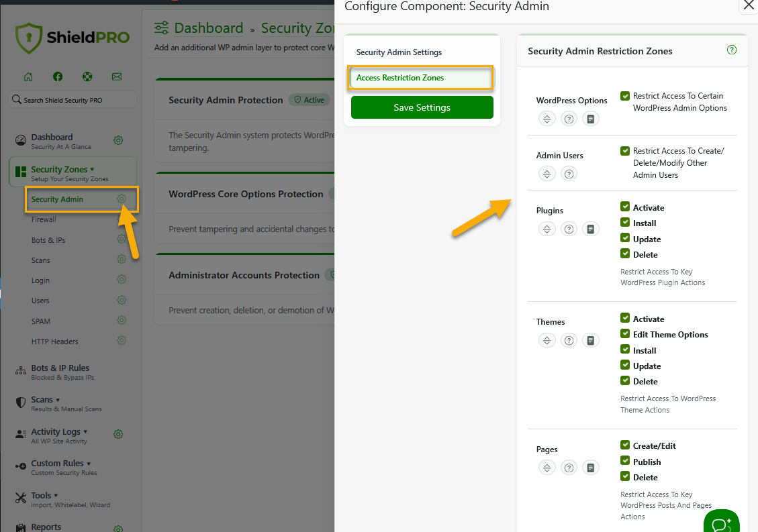Click Admin Users question mark icon
Image resolution: width=758 pixels, height=532 pixels.
569,174
